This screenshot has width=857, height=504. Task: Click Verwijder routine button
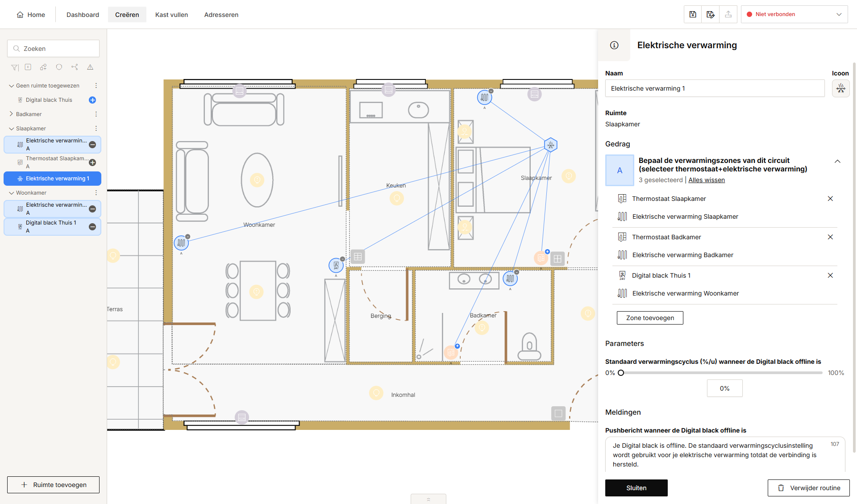[x=808, y=488]
